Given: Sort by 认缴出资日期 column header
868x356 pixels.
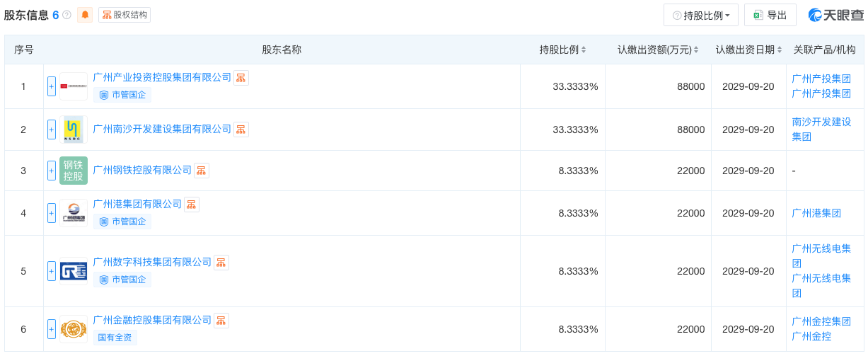Looking at the screenshot, I should click(x=748, y=50).
